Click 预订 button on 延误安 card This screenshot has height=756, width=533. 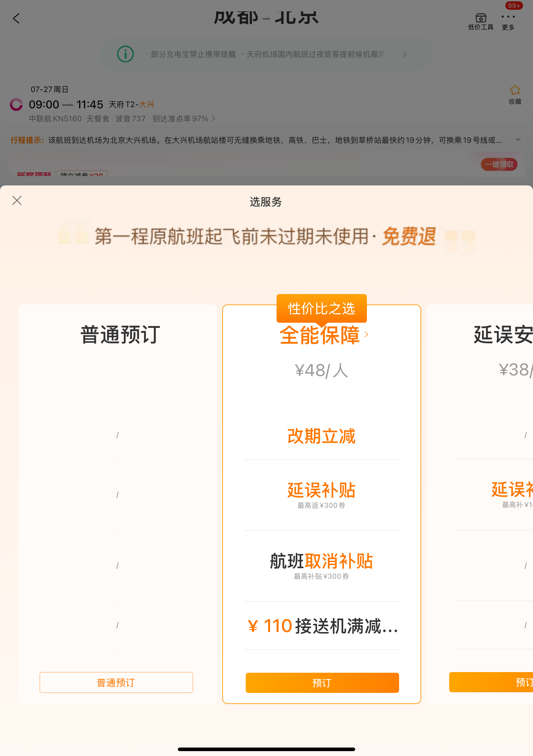[x=491, y=682]
